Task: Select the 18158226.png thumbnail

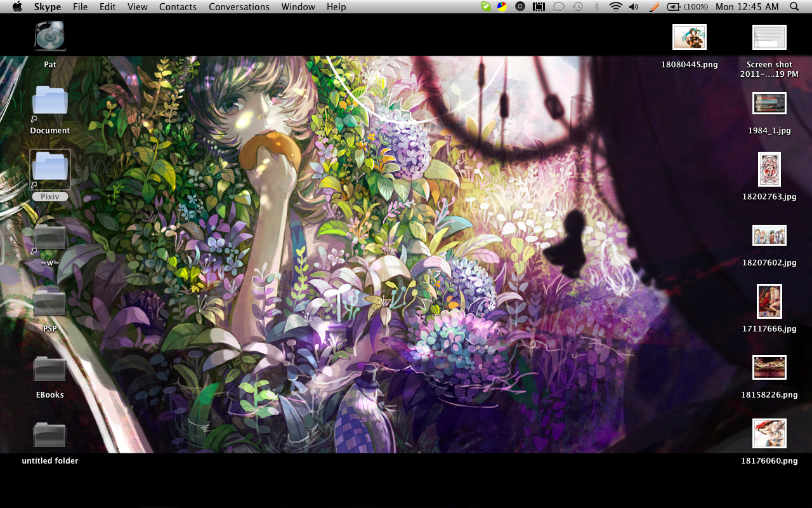Action: tap(769, 367)
